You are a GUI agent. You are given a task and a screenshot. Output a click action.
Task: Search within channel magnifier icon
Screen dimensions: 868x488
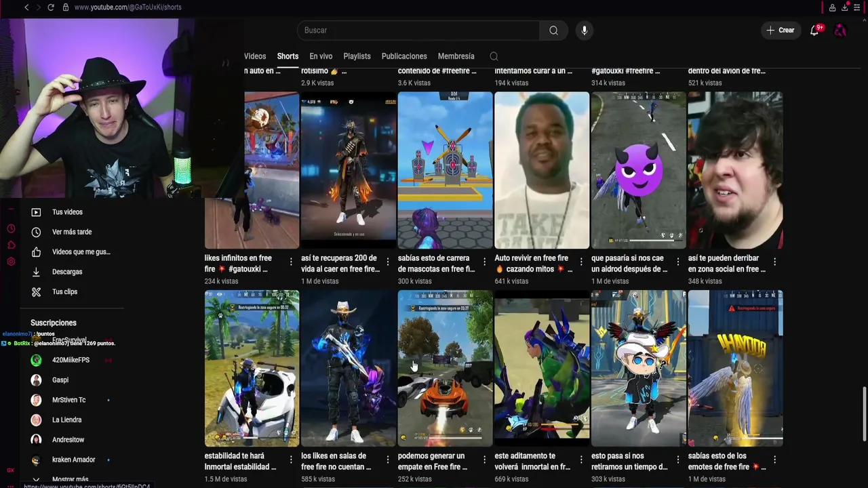coord(494,56)
